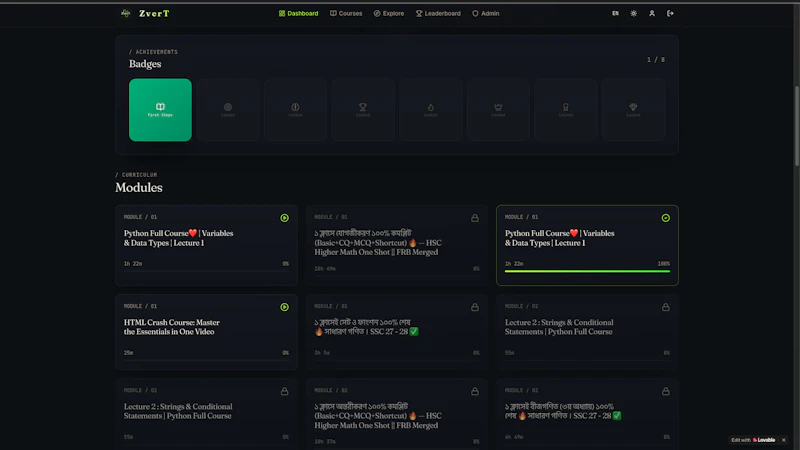This screenshot has width=800, height=450.
Task: Click the locked gem badge
Action: point(633,110)
